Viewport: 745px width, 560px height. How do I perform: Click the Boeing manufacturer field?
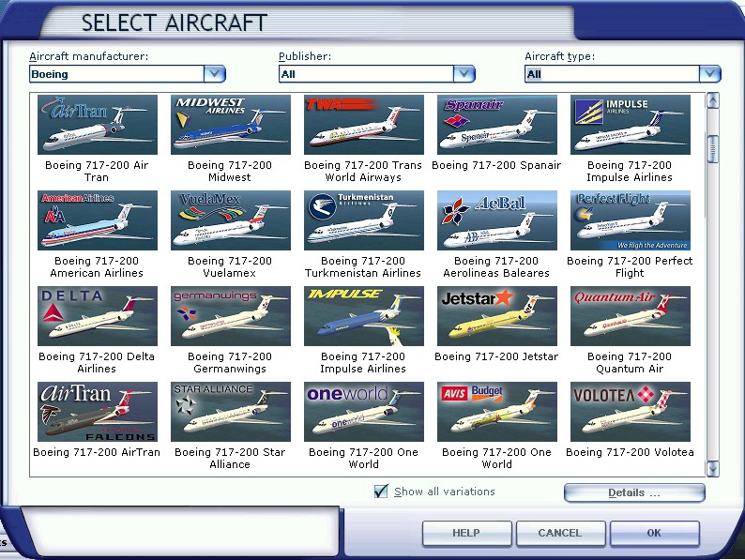pyautogui.click(x=117, y=73)
